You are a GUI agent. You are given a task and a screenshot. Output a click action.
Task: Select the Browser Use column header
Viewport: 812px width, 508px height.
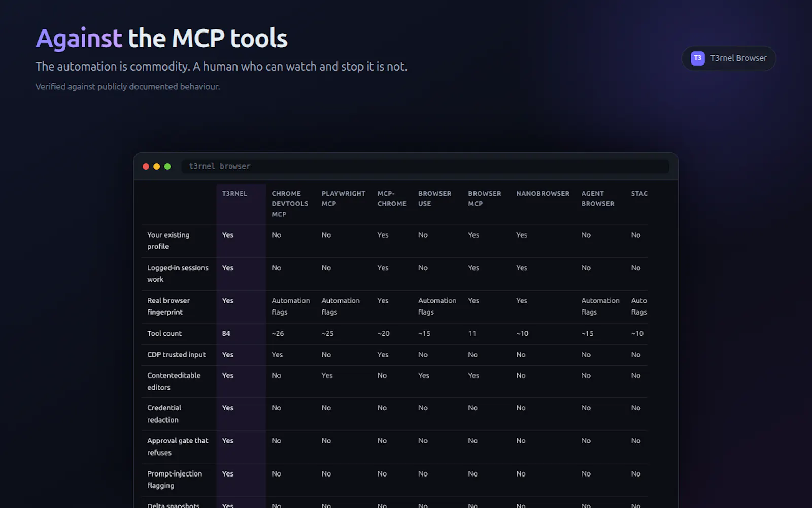coord(434,199)
